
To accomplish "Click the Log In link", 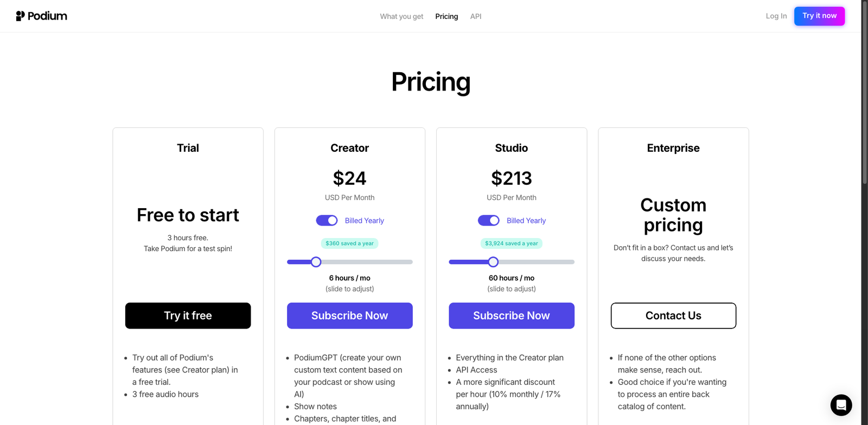I will (x=776, y=16).
